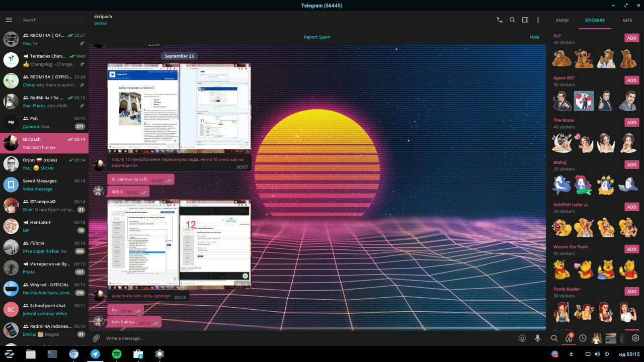644x362 pixels.
Task: Add the Tomb Raider sticker pack
Action: 631,292
